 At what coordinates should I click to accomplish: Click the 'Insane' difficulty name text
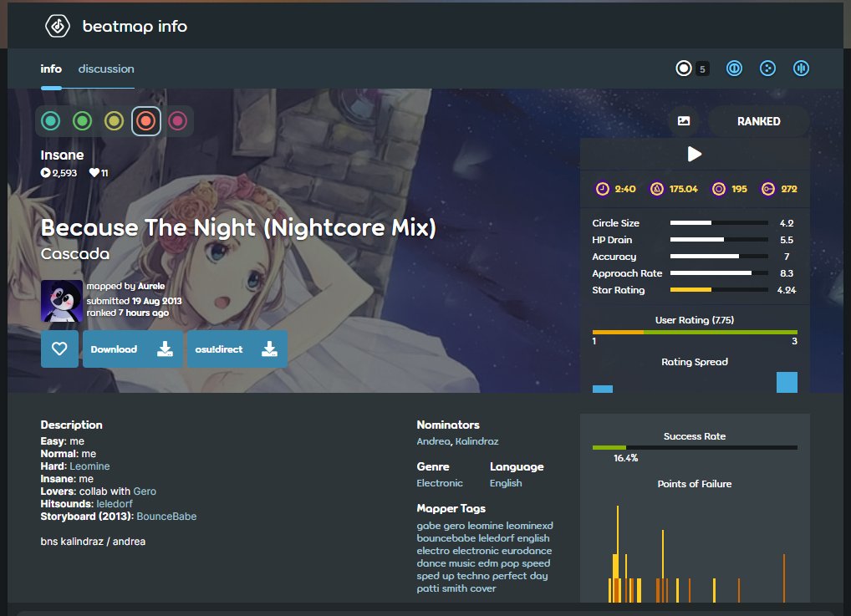point(62,155)
